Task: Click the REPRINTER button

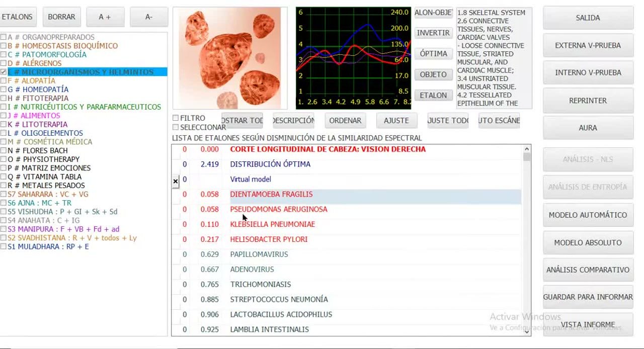Action: (x=588, y=101)
